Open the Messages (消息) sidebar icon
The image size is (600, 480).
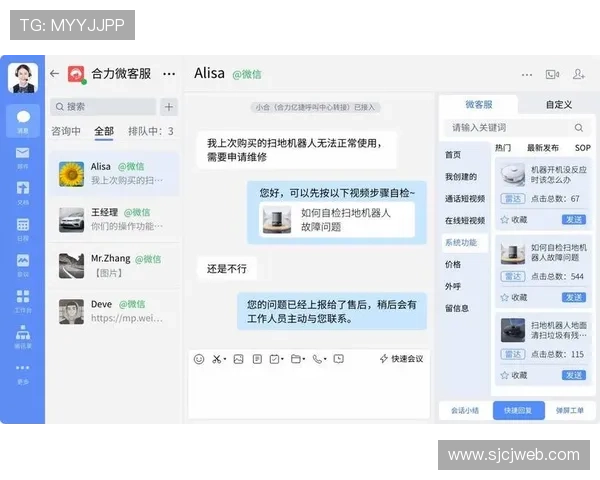[23, 121]
